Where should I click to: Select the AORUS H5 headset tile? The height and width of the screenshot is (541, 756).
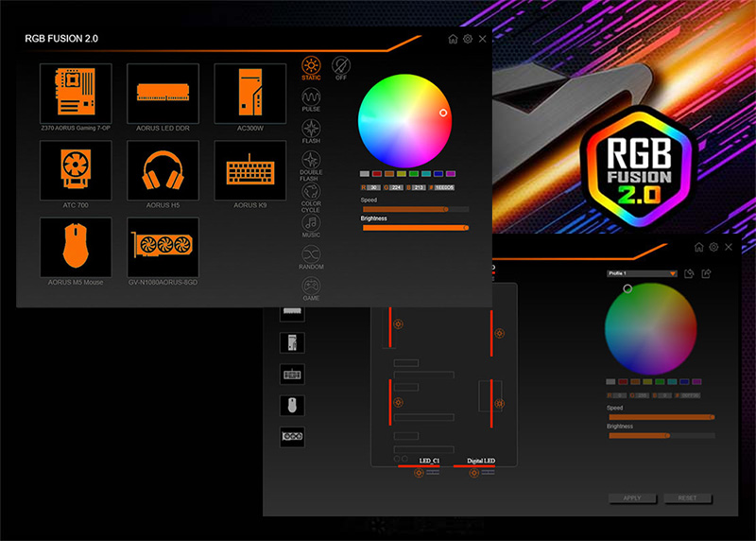pyautogui.click(x=163, y=170)
